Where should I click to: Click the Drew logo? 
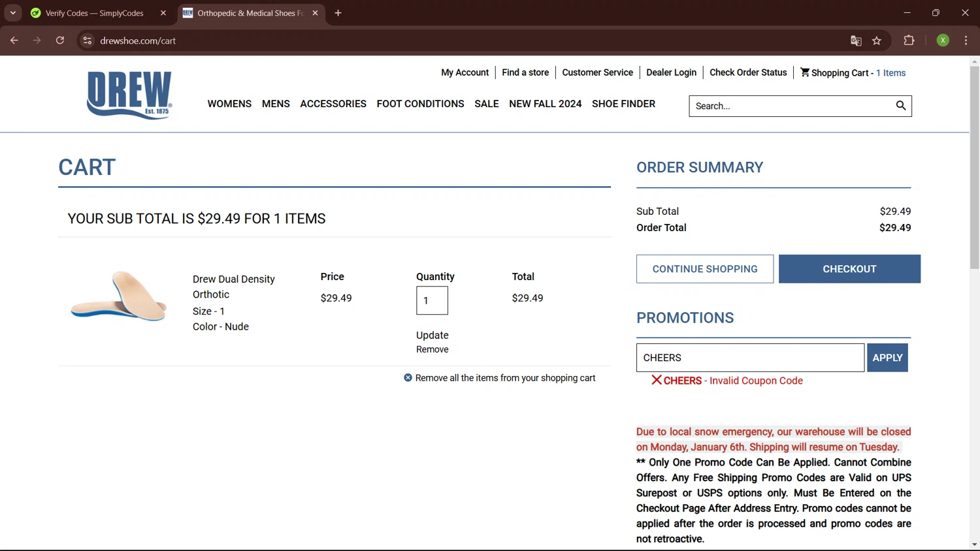[x=129, y=95]
